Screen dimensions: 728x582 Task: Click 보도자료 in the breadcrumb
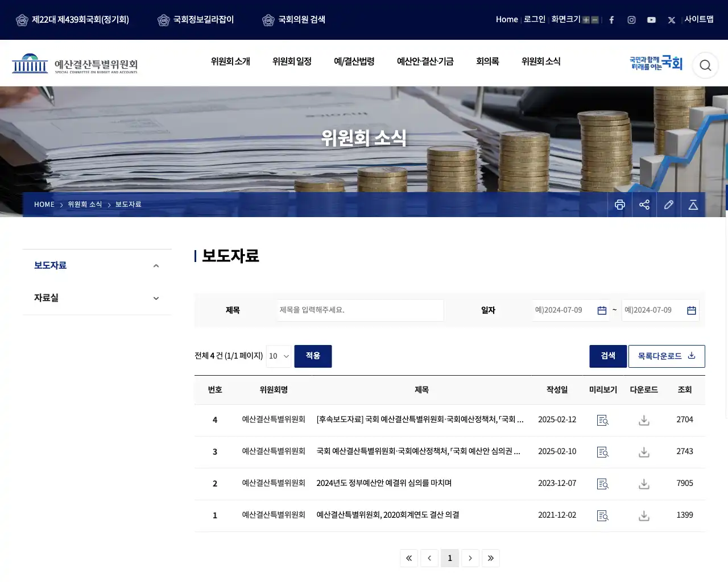pos(129,205)
